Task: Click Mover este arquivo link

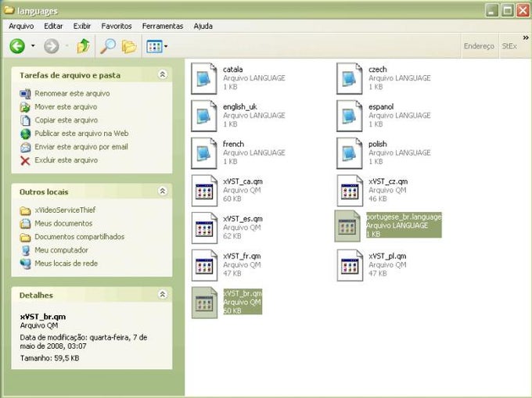Action: click(66, 107)
